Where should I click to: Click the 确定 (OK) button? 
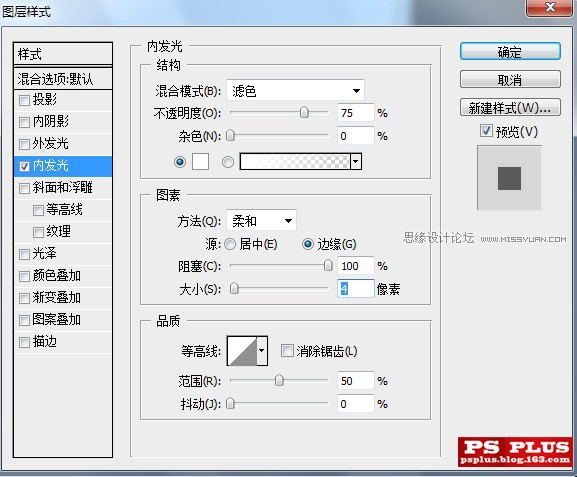point(510,52)
